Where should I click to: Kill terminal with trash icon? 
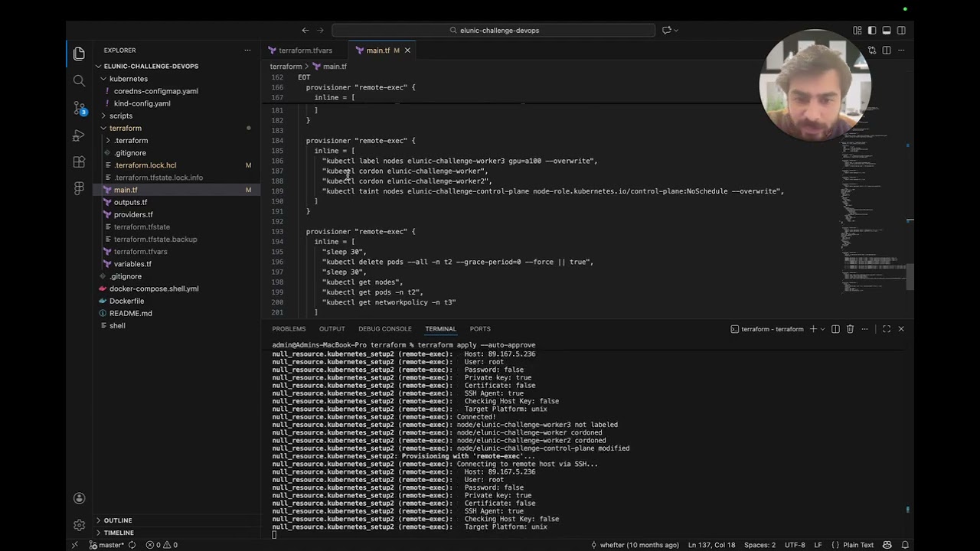pos(850,329)
